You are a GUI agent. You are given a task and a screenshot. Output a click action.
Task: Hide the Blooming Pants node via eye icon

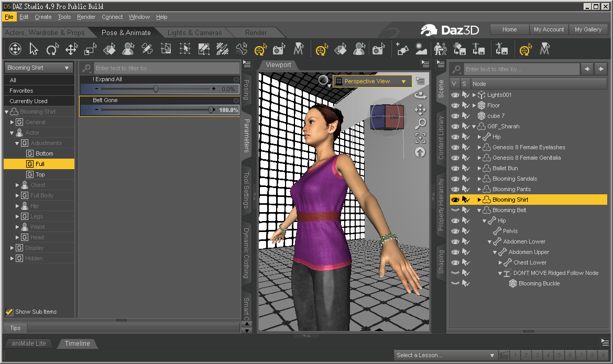coord(455,189)
